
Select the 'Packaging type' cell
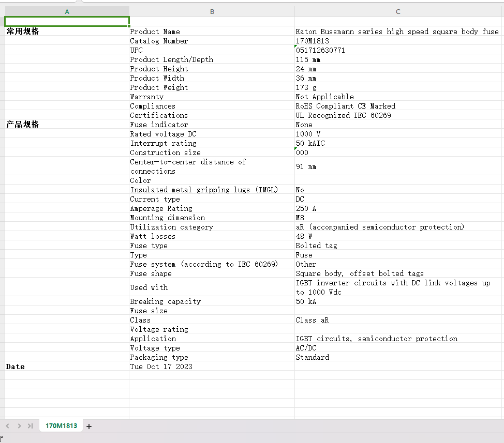[212, 357]
